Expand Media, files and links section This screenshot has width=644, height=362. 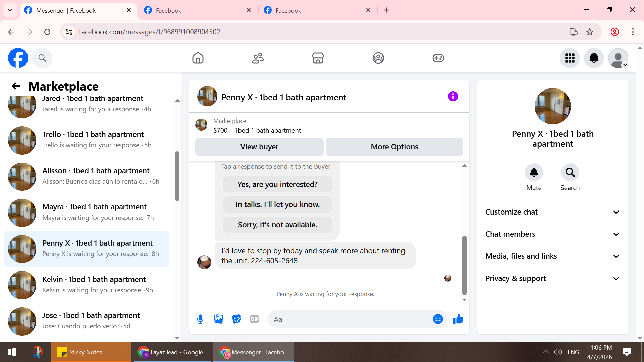point(552,256)
